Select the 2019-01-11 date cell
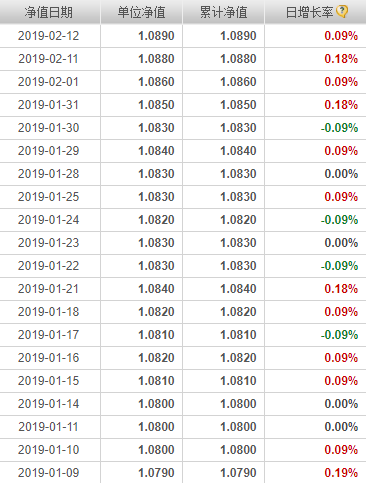This screenshot has height=483, width=366. click(x=49, y=427)
